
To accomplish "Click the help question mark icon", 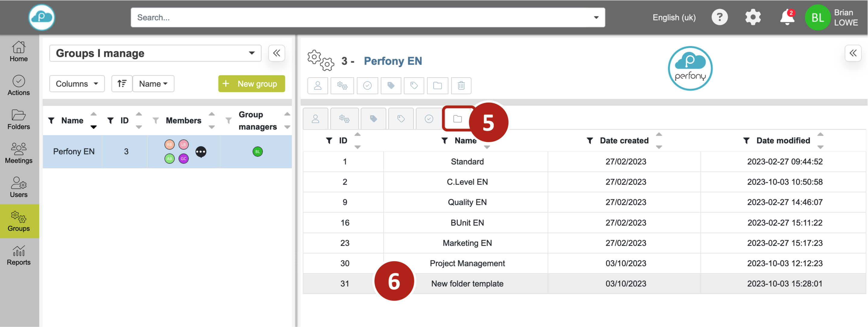I will pyautogui.click(x=719, y=17).
